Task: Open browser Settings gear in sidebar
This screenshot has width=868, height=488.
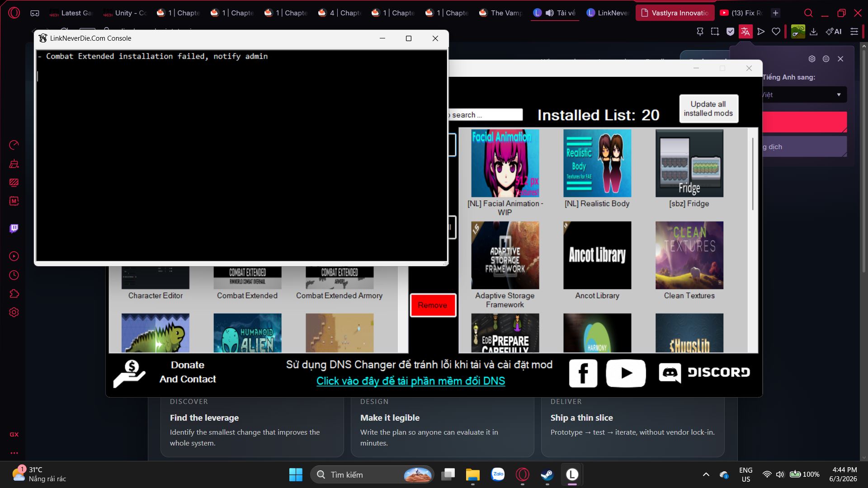Action: coord(14,312)
